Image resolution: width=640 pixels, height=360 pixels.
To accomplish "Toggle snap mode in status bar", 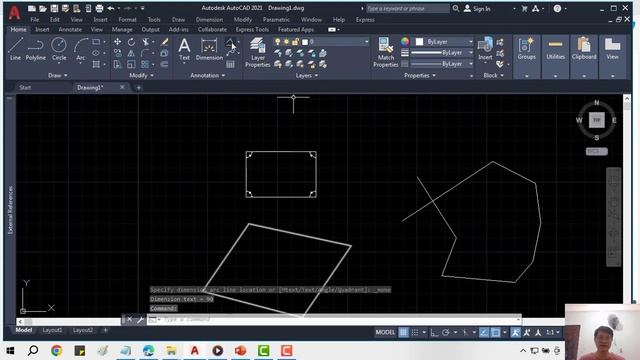I will pos(415,332).
